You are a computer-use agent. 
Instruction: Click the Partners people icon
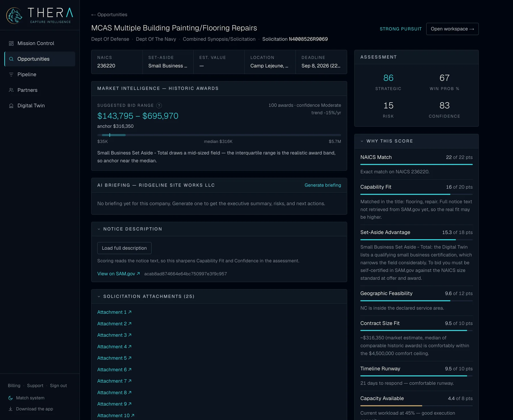click(11, 90)
